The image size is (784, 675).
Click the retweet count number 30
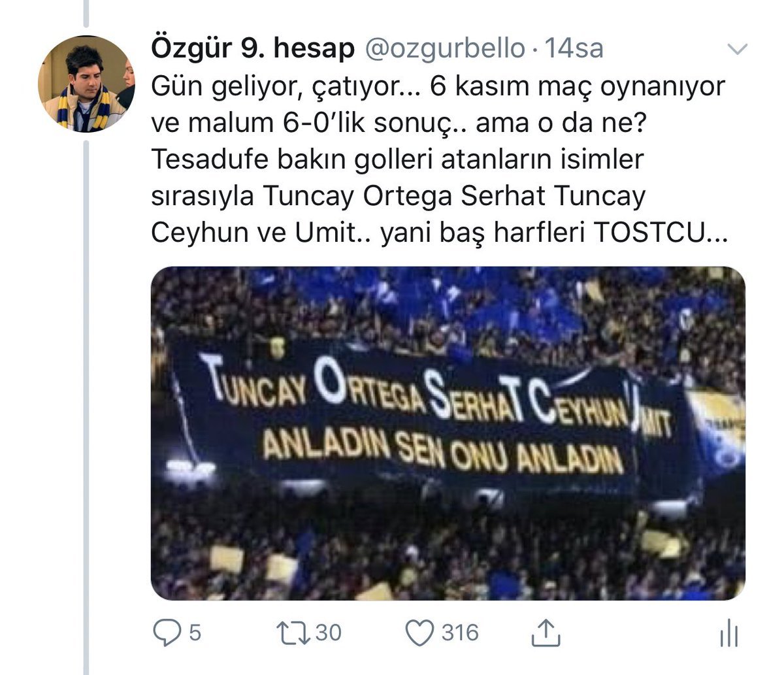pyautogui.click(x=329, y=633)
